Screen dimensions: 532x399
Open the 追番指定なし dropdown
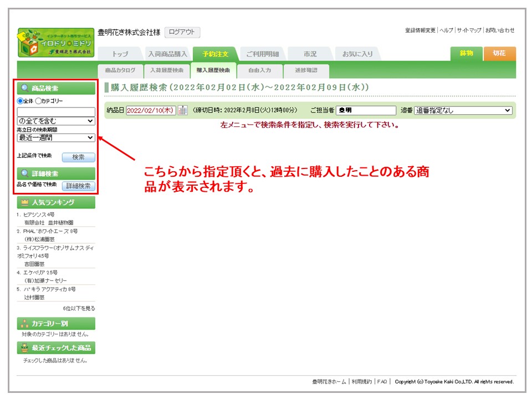tap(463, 110)
